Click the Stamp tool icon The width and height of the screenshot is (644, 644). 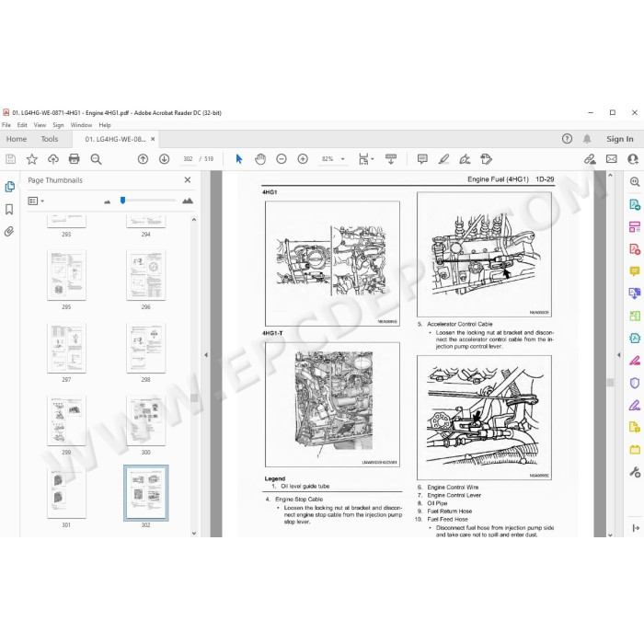[486, 159]
